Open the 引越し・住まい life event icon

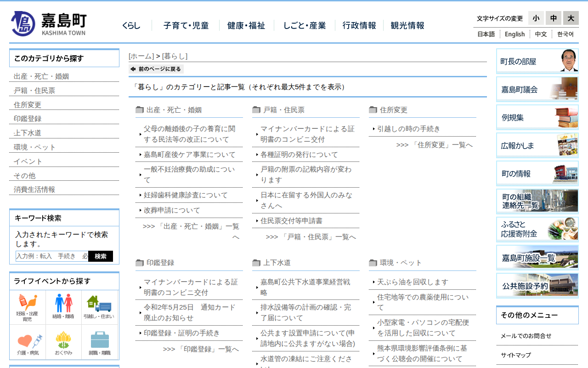click(100, 307)
